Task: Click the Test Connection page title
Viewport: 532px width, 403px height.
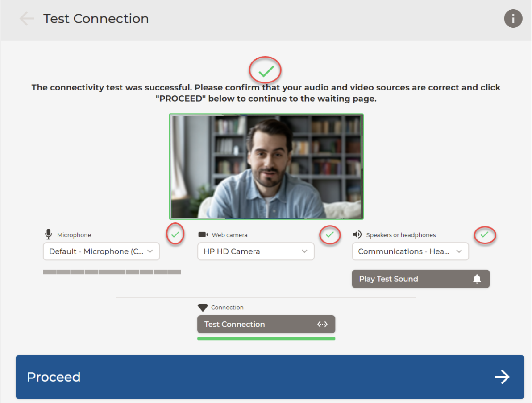Action: 96,19
